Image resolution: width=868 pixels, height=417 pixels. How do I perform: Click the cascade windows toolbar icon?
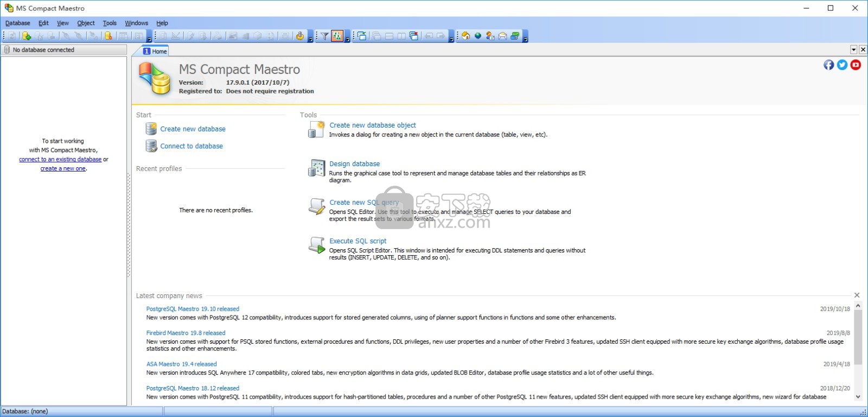[x=376, y=36]
